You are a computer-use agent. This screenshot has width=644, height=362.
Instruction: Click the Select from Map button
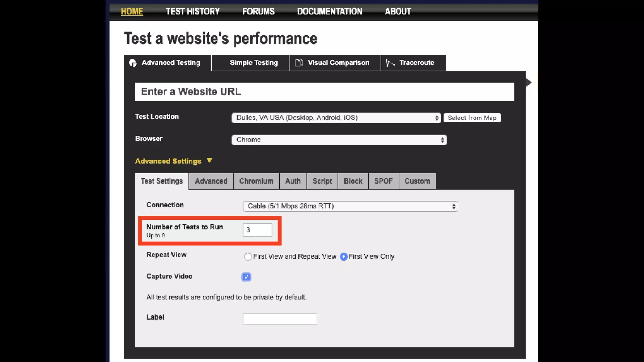pyautogui.click(x=472, y=118)
